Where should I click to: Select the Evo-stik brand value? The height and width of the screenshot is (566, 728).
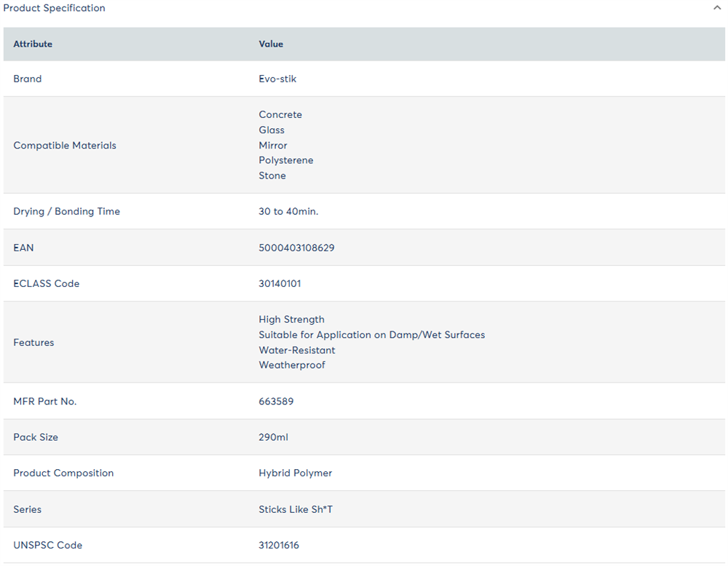[277, 79]
